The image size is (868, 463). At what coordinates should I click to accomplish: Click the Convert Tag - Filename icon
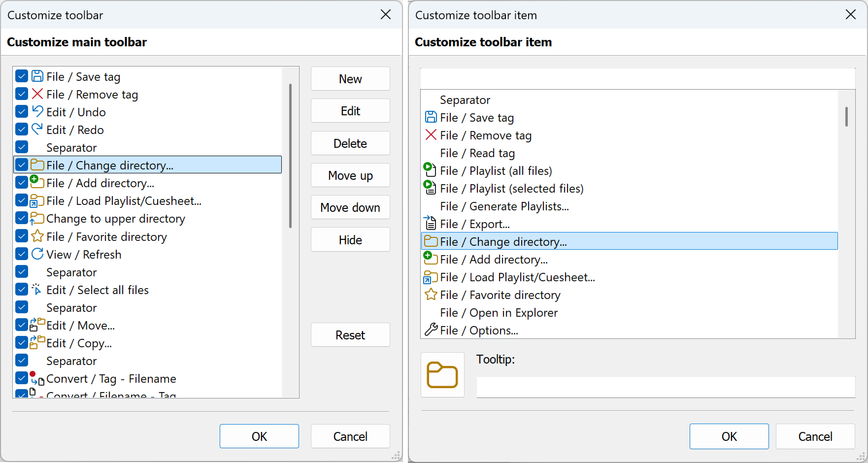[x=37, y=378]
